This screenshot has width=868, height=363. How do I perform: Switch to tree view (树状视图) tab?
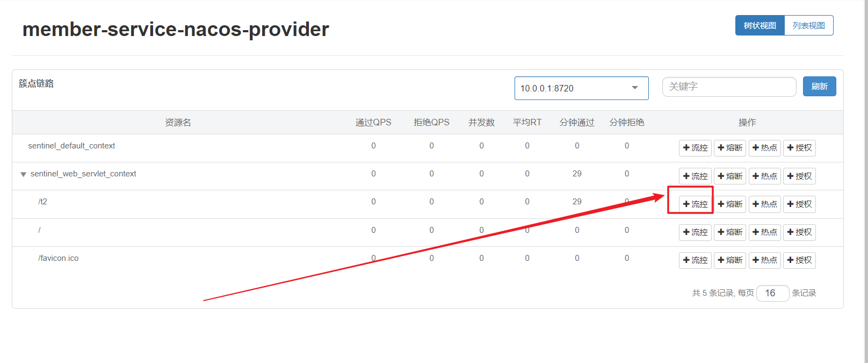(759, 26)
